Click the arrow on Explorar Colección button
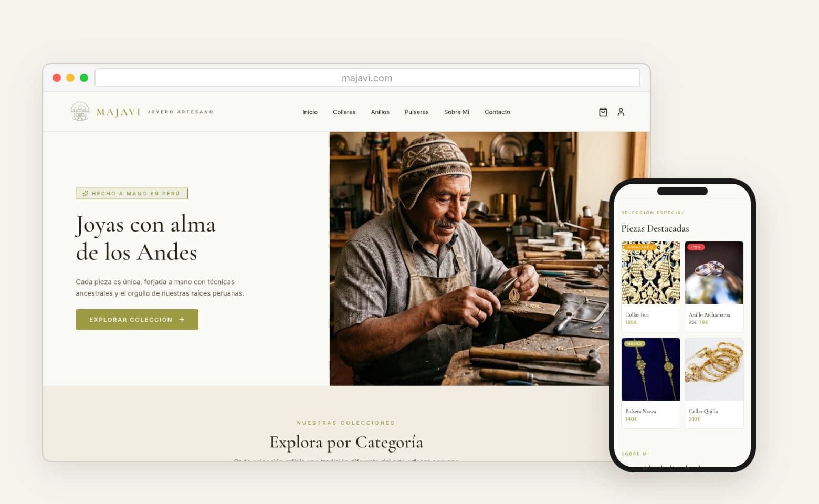The width and height of the screenshot is (819, 504). 182,319
